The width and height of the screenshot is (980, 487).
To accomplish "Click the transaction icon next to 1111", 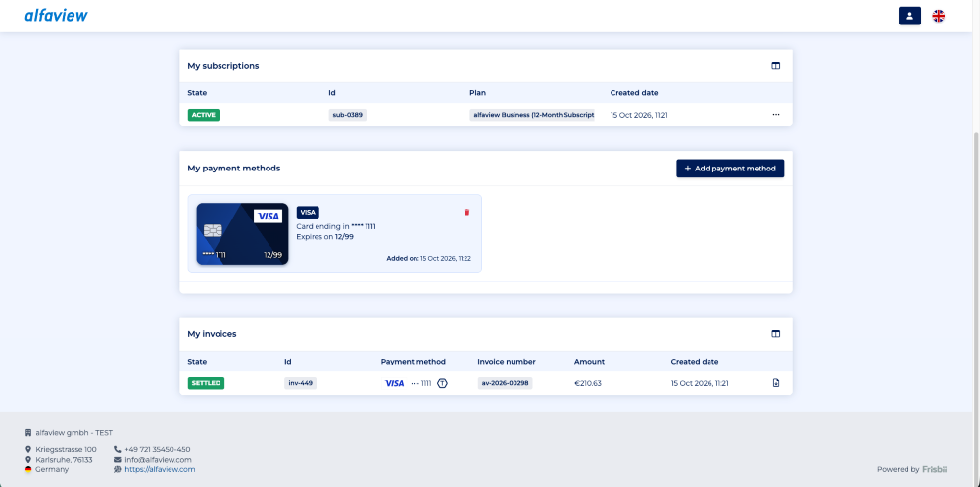I will click(443, 383).
